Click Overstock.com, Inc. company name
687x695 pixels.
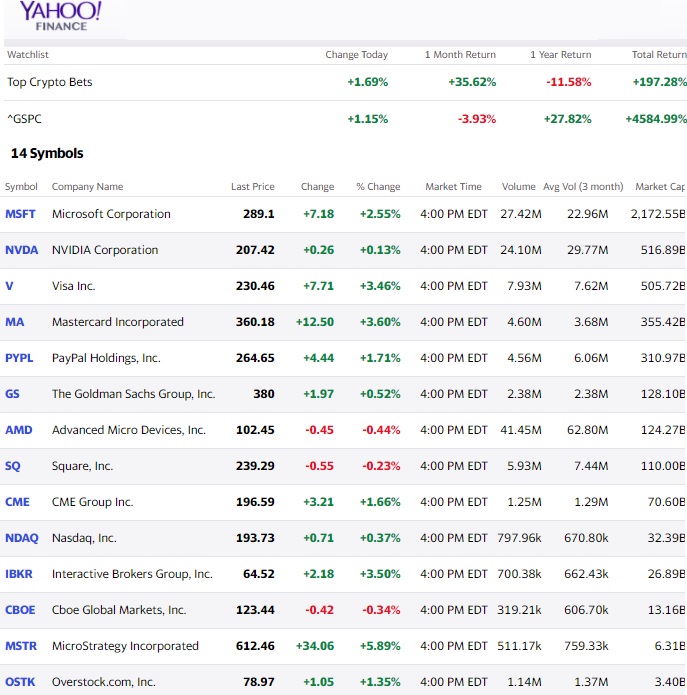[104, 682]
